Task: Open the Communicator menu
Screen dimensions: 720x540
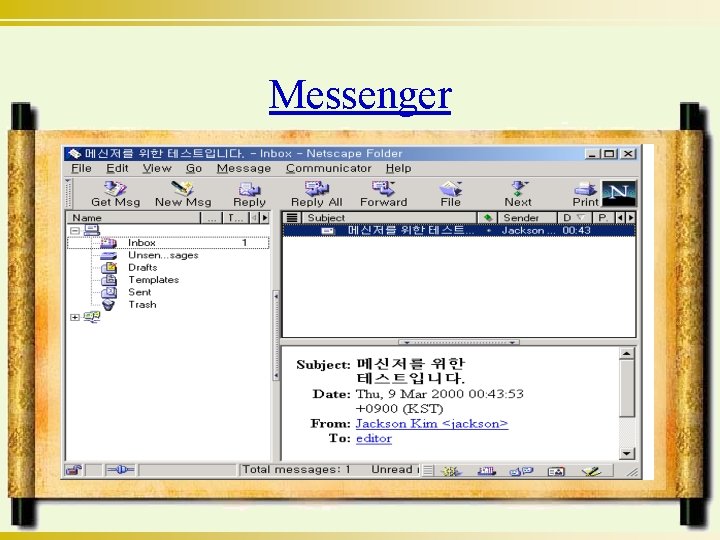Action: click(x=328, y=169)
